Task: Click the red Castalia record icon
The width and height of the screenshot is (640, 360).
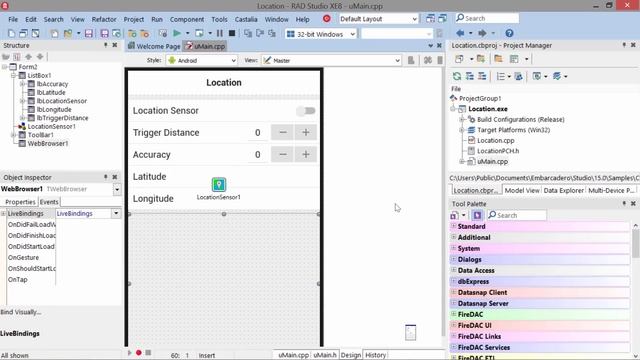Action: (327, 19)
